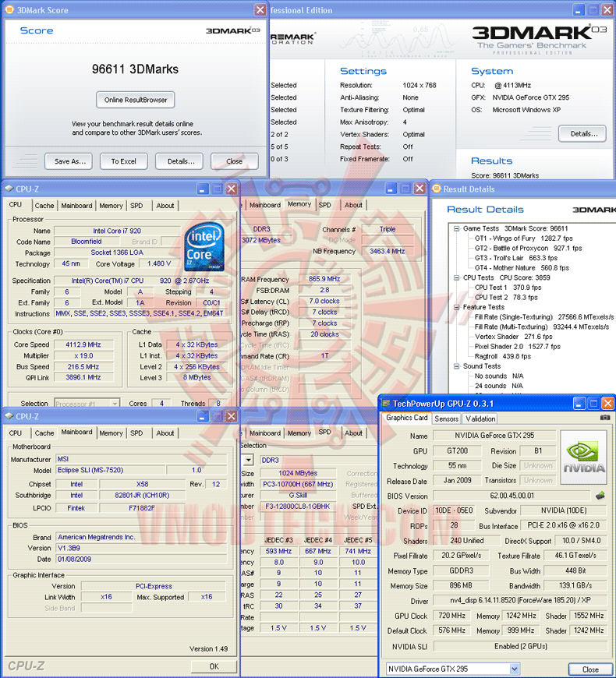Open the SPD tab in upper CPU-Z
The height and width of the screenshot is (678, 616).
tap(136, 206)
